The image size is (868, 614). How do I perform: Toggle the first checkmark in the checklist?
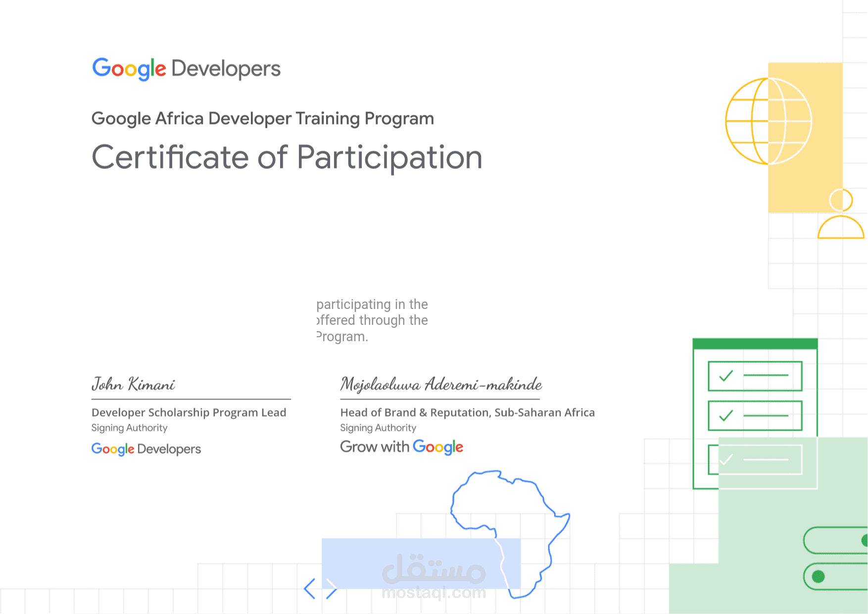[x=725, y=376]
